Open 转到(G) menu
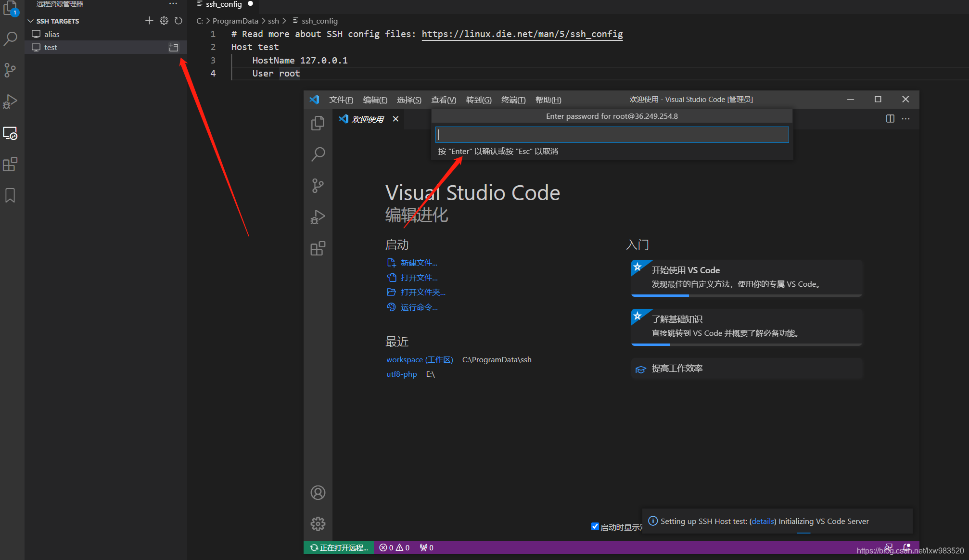969x560 pixels. [x=479, y=100]
